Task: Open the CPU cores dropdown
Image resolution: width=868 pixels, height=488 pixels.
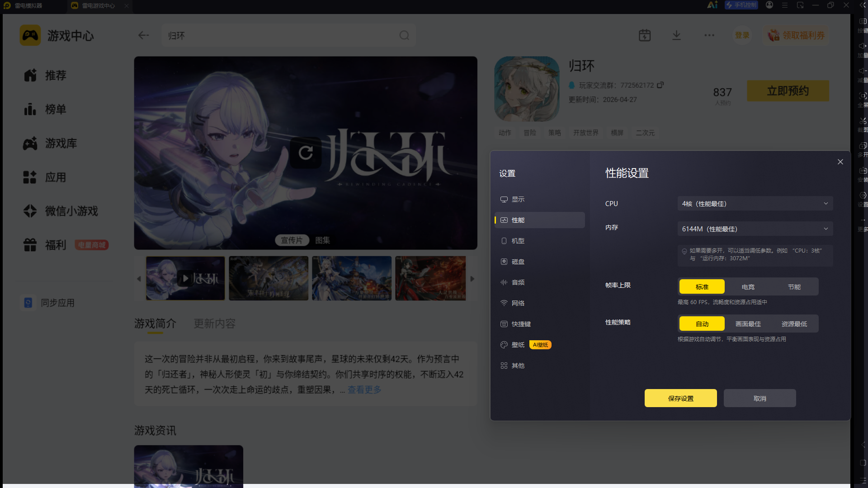Action: 755,204
